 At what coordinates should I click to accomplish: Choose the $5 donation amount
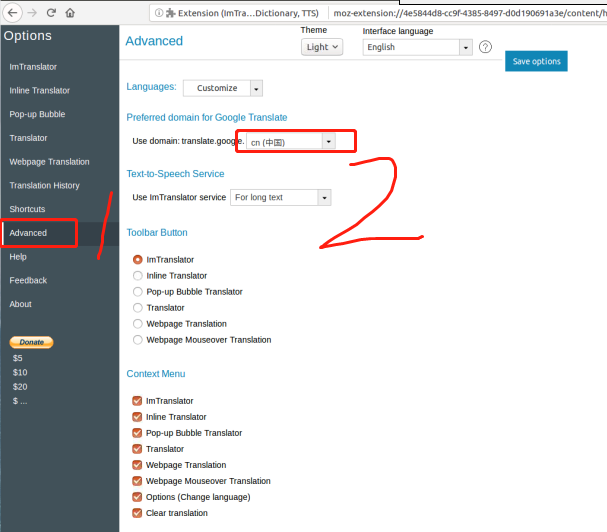tap(17, 358)
